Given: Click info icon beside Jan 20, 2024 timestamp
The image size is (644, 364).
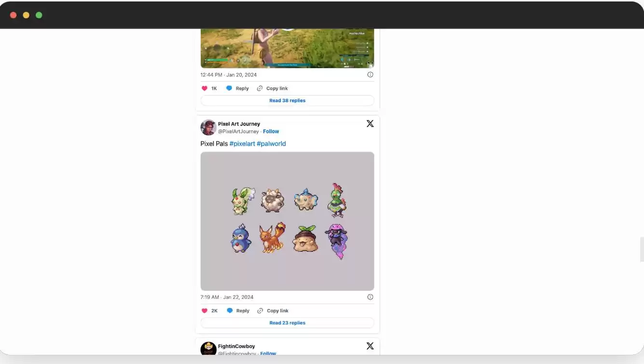Looking at the screenshot, I should tap(370, 75).
